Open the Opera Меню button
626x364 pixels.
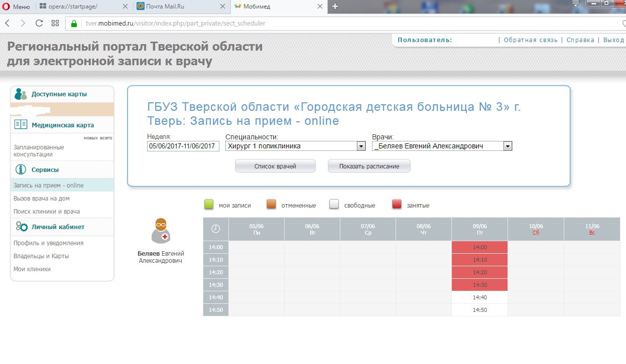tap(17, 7)
